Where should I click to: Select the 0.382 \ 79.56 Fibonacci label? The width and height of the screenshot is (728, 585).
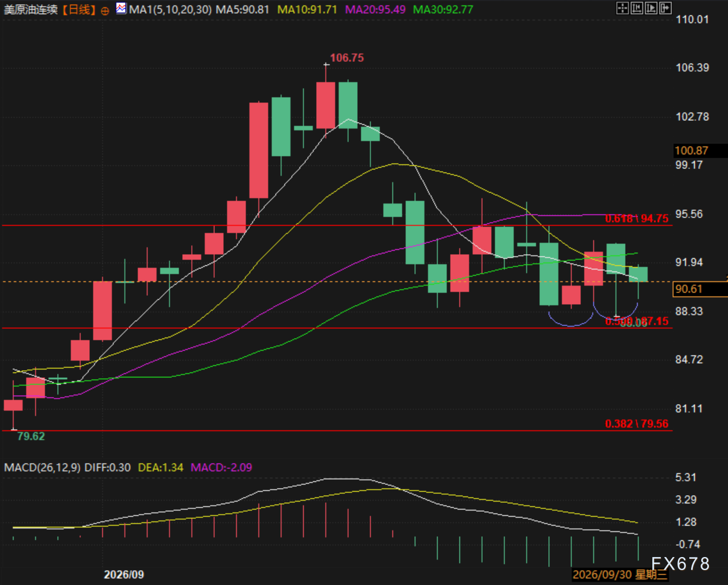[x=637, y=424]
